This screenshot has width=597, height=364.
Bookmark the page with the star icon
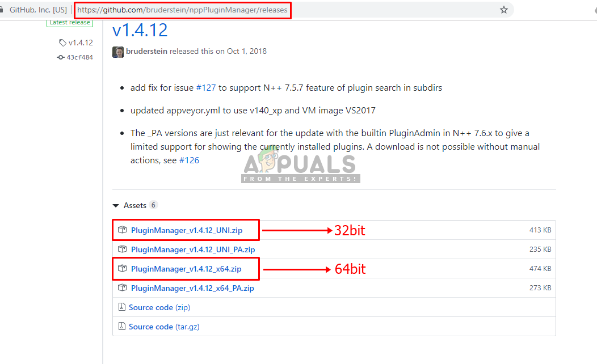click(504, 10)
